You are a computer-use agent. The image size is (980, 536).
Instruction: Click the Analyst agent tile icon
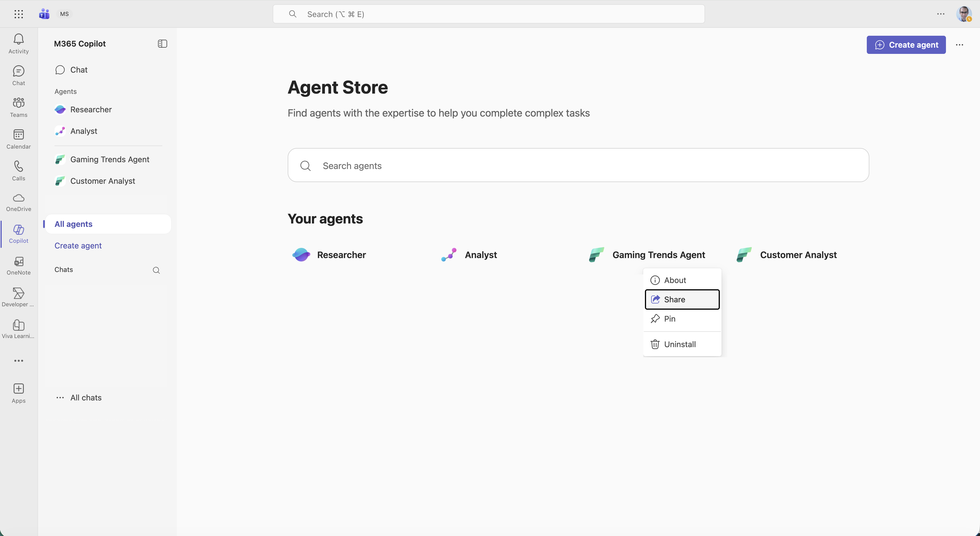coord(449,255)
